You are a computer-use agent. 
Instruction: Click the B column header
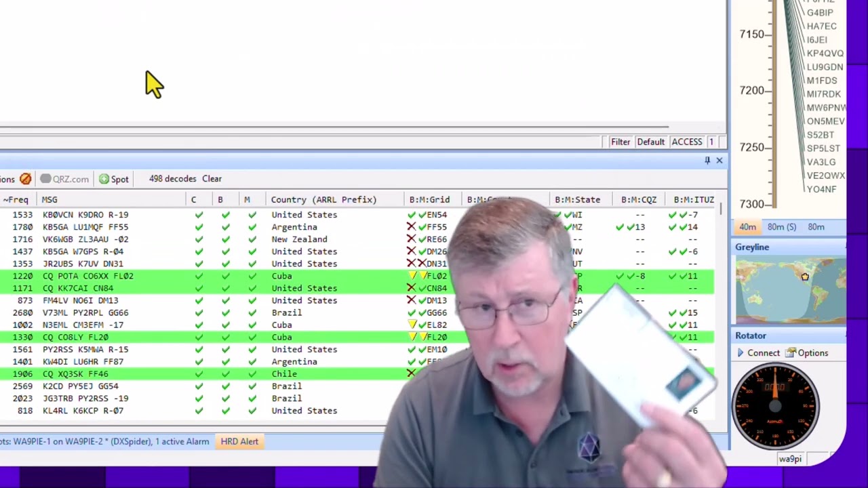click(220, 200)
